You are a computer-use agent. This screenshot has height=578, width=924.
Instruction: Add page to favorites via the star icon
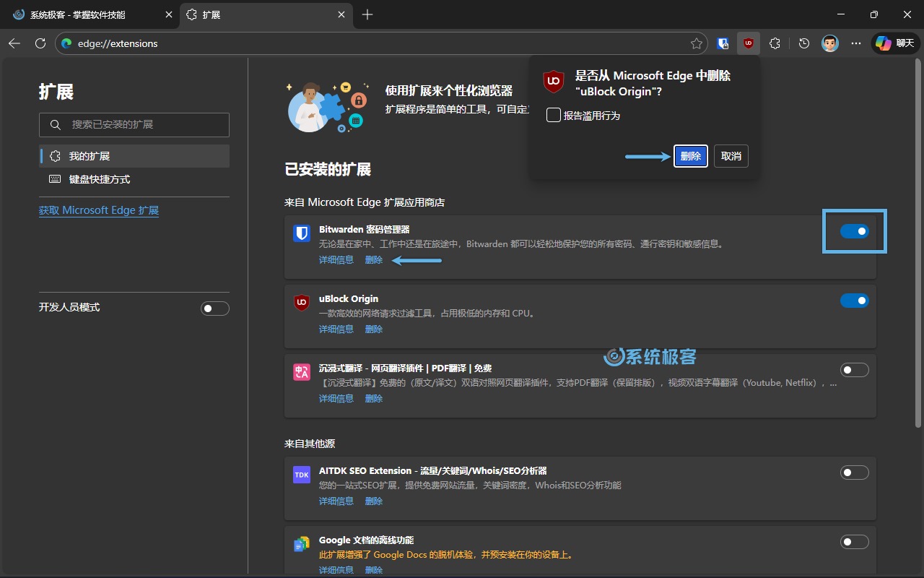[x=697, y=43]
